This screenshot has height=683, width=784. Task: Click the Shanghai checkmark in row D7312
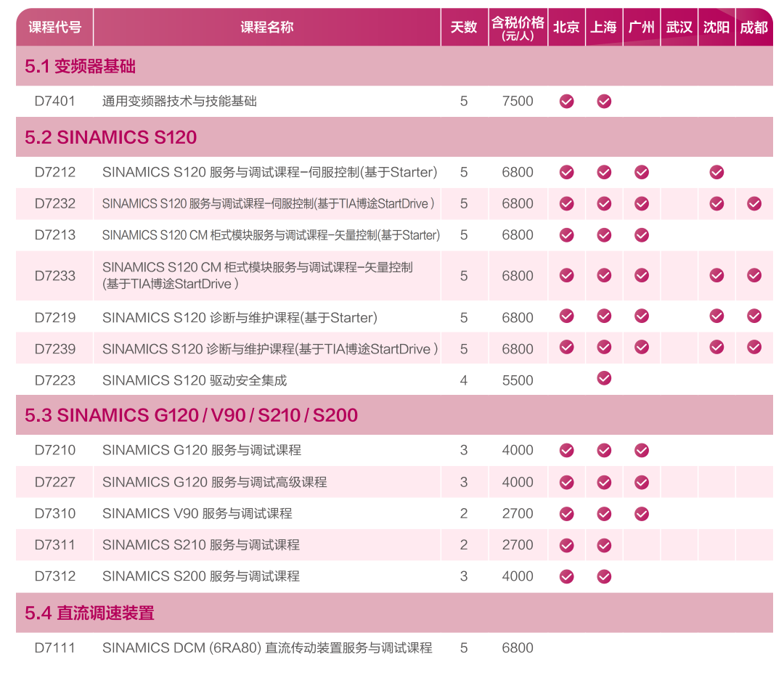(x=604, y=577)
